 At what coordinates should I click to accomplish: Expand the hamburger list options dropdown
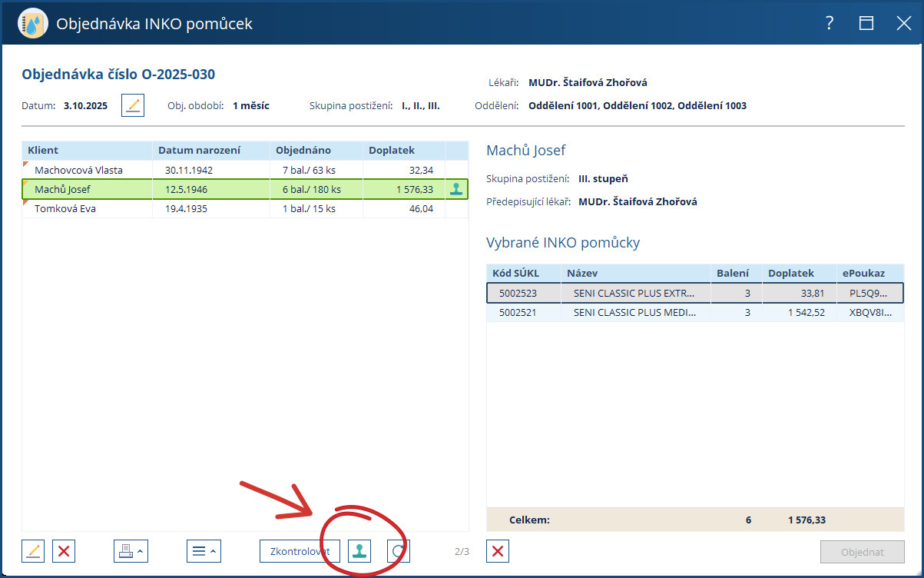point(204,551)
